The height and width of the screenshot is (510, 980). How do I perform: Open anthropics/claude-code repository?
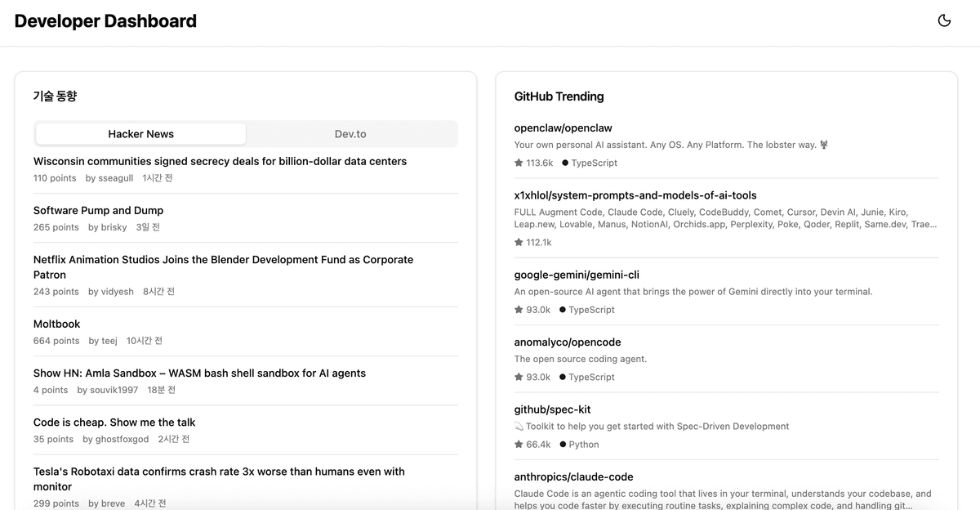pos(573,476)
